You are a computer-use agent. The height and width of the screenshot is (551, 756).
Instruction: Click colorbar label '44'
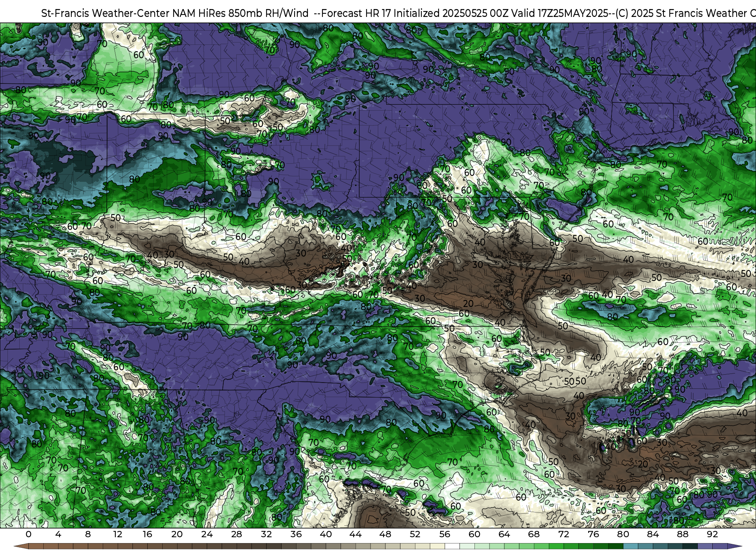point(356,534)
